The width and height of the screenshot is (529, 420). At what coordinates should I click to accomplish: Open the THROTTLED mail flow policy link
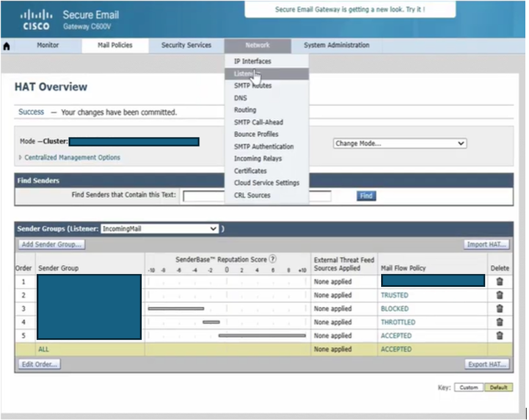pos(398,322)
